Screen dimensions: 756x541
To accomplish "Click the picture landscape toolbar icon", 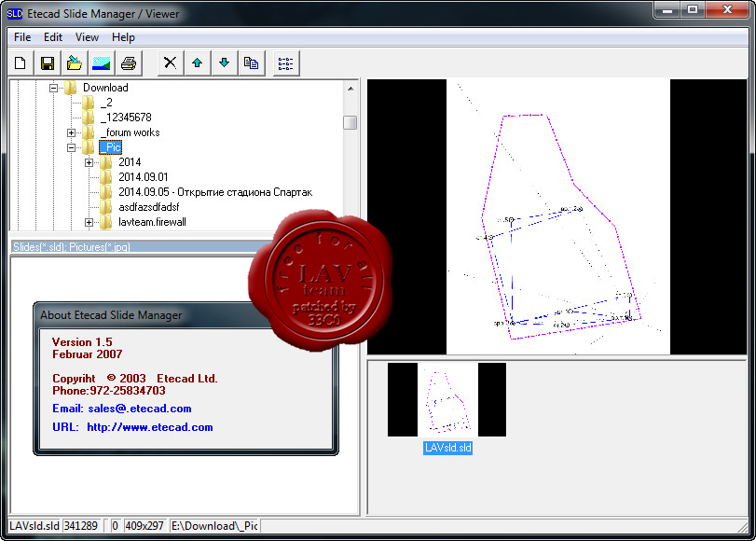I will (102, 63).
